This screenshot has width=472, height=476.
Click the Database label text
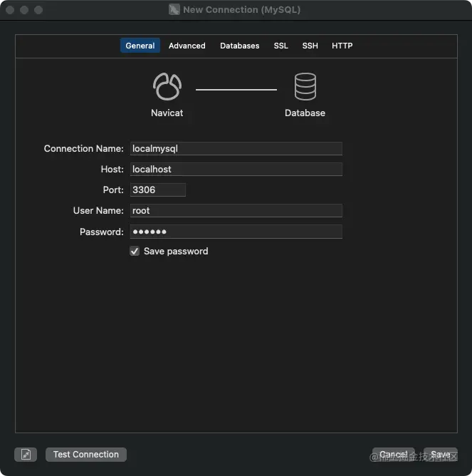pos(305,113)
